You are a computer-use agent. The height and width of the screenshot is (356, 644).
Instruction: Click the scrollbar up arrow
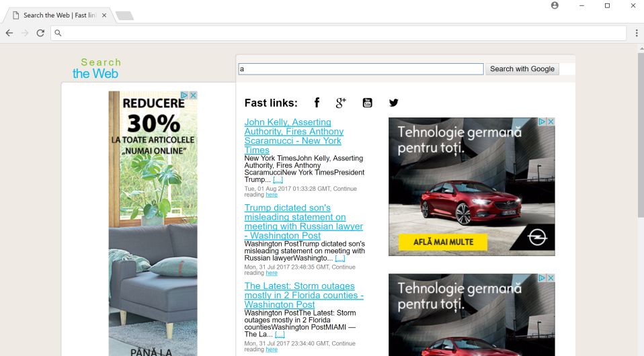tap(641, 48)
